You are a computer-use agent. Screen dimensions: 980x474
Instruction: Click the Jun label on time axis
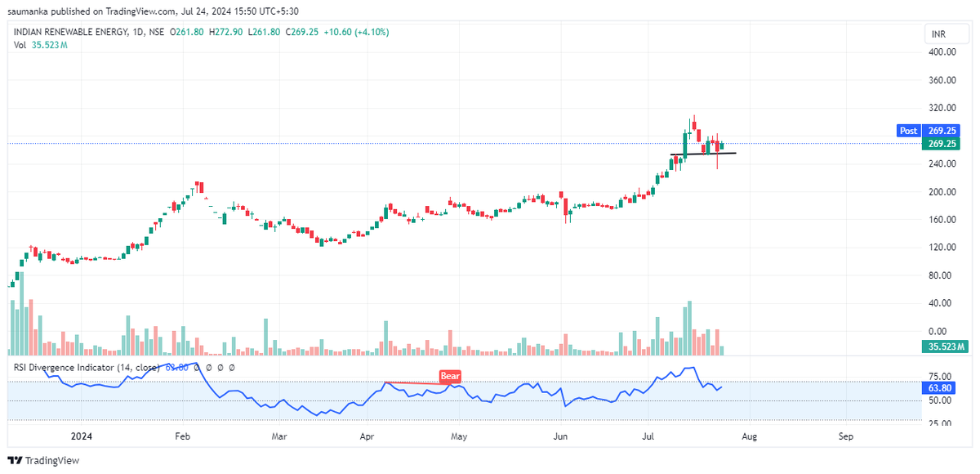pyautogui.click(x=559, y=436)
